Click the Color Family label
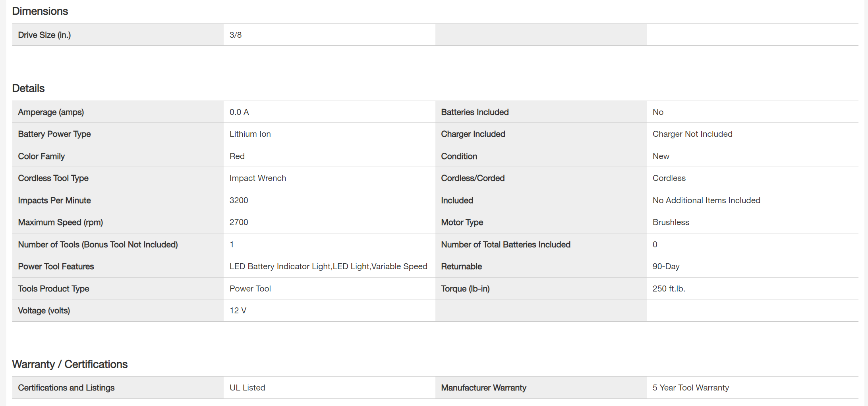Image resolution: width=868 pixels, height=406 pixels. [x=41, y=156]
